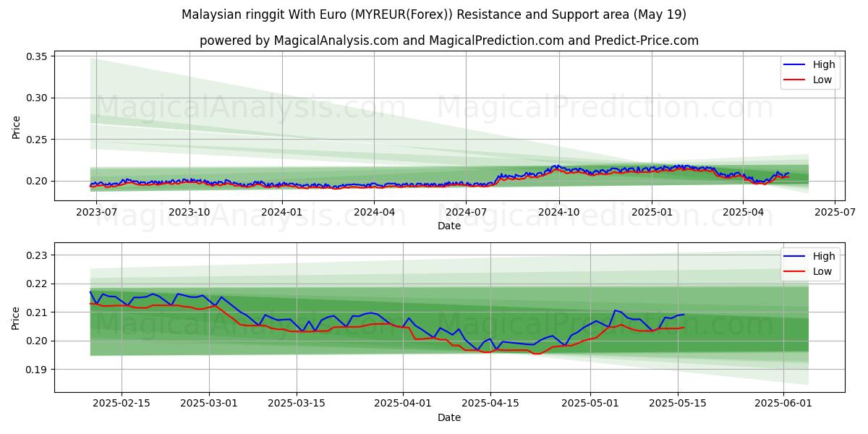Click the 0.25 tick on top chart

[37, 140]
